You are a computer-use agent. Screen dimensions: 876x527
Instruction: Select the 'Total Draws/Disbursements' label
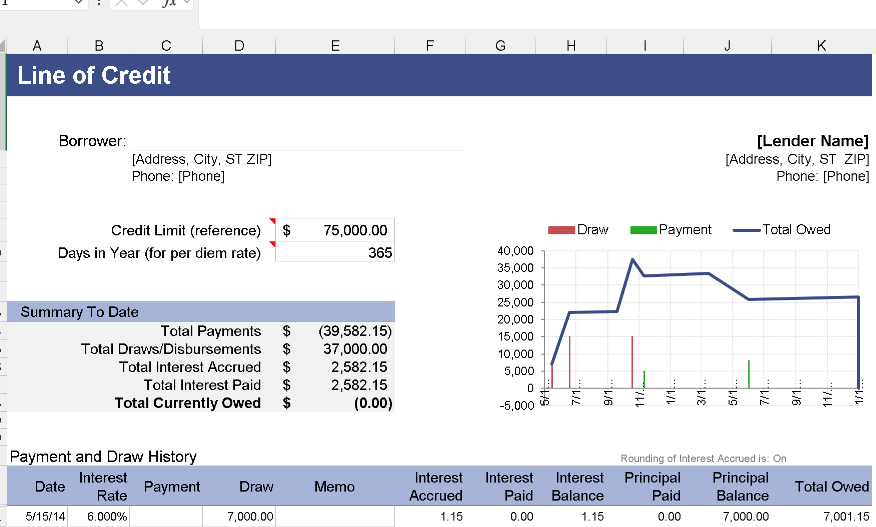(x=171, y=349)
